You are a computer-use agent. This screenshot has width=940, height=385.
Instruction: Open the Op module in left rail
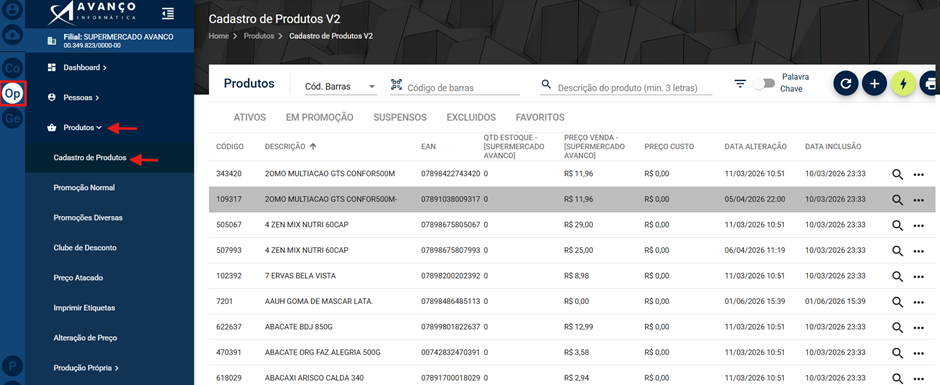click(x=13, y=94)
